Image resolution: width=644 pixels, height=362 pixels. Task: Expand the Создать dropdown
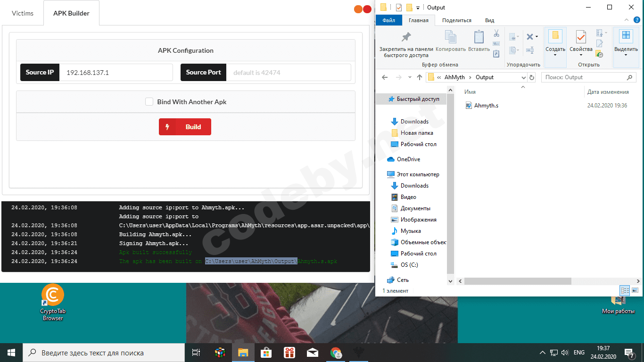pyautogui.click(x=555, y=55)
